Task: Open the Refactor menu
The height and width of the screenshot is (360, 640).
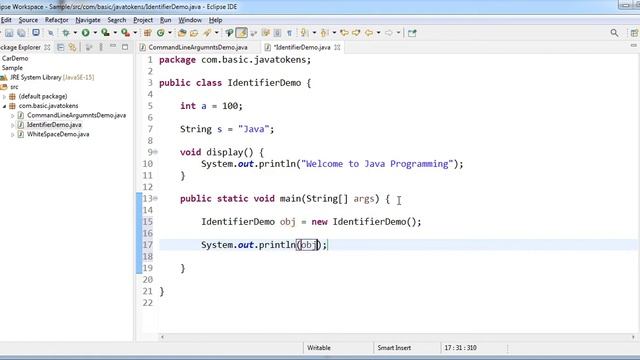Action: [57, 20]
